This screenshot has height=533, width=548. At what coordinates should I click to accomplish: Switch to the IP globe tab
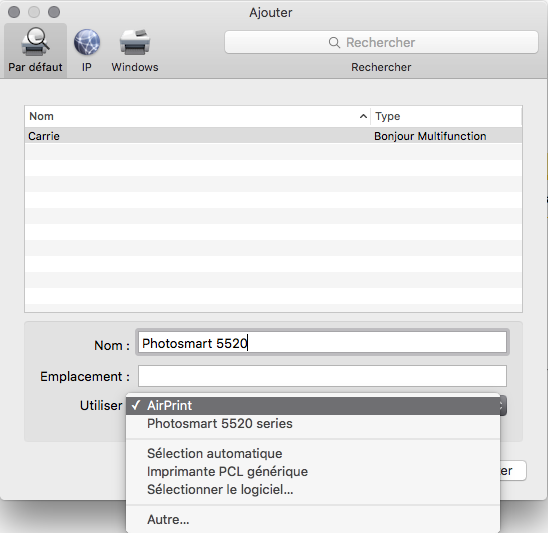coord(87,50)
